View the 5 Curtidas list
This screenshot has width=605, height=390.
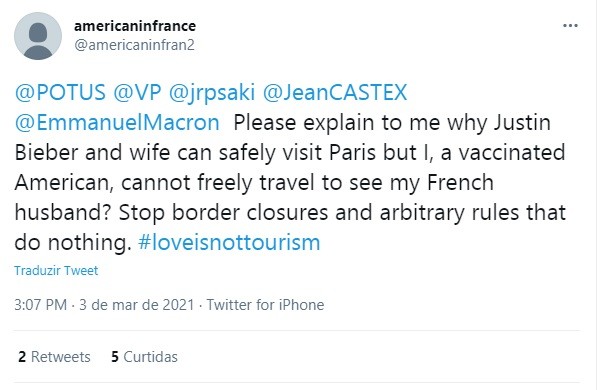point(145,357)
